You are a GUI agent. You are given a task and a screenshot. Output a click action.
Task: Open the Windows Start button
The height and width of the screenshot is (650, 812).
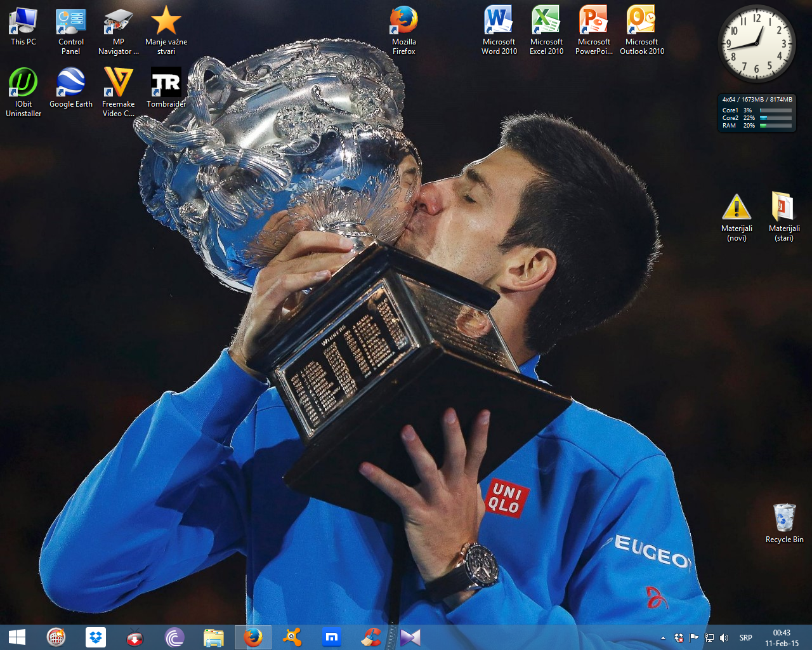17,637
